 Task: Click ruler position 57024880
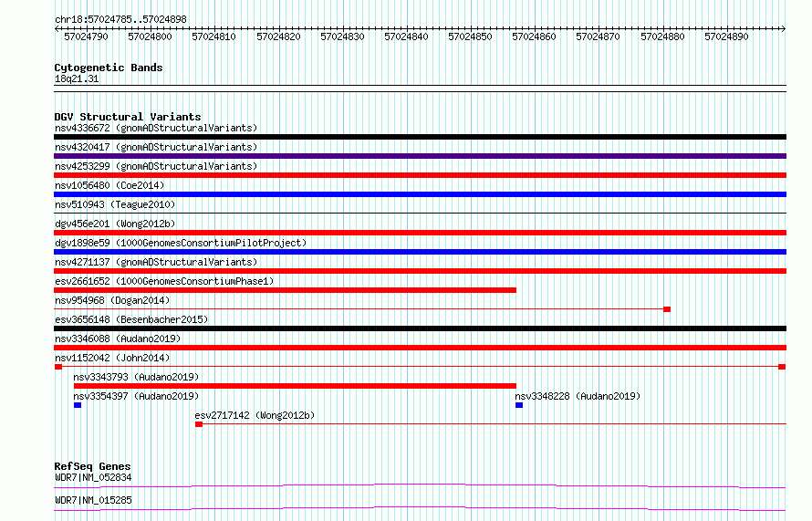coord(662,36)
